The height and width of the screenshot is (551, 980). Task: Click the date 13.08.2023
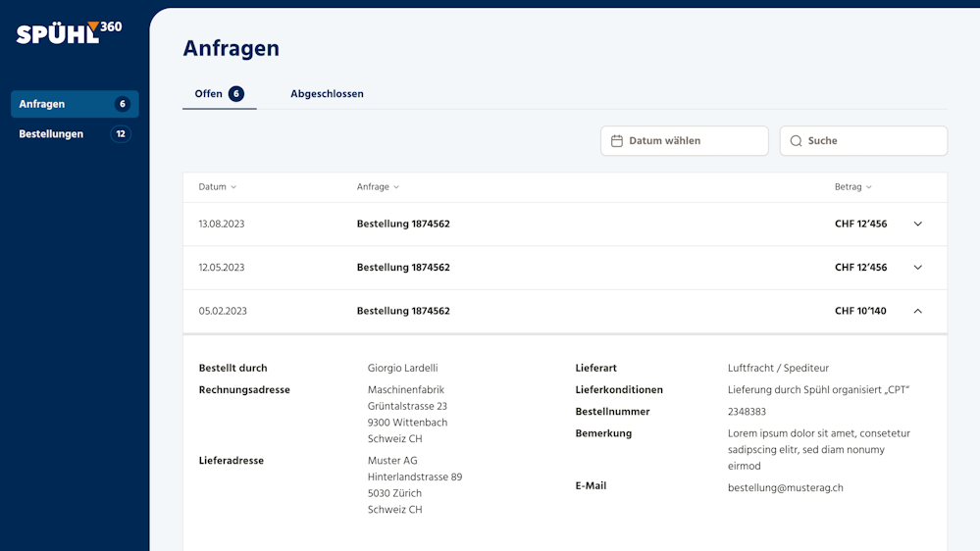pyautogui.click(x=222, y=224)
